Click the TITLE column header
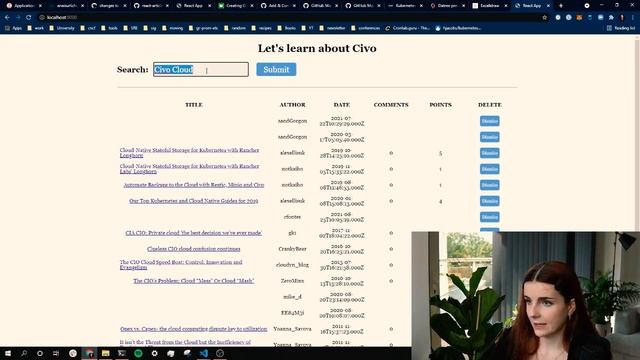The width and height of the screenshot is (640, 360). point(194,105)
